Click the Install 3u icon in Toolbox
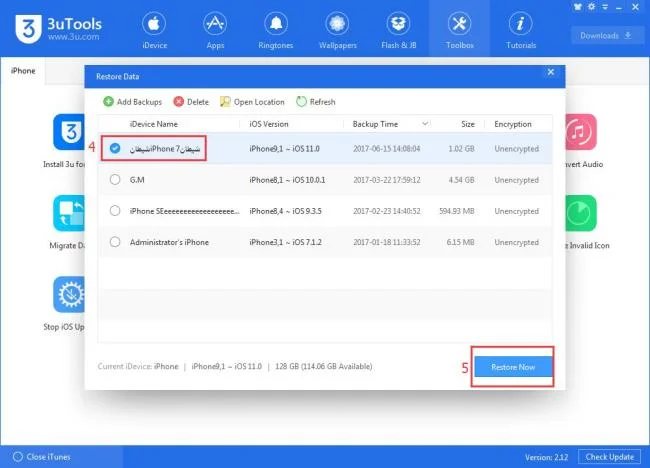The width and height of the screenshot is (650, 468). (69, 132)
